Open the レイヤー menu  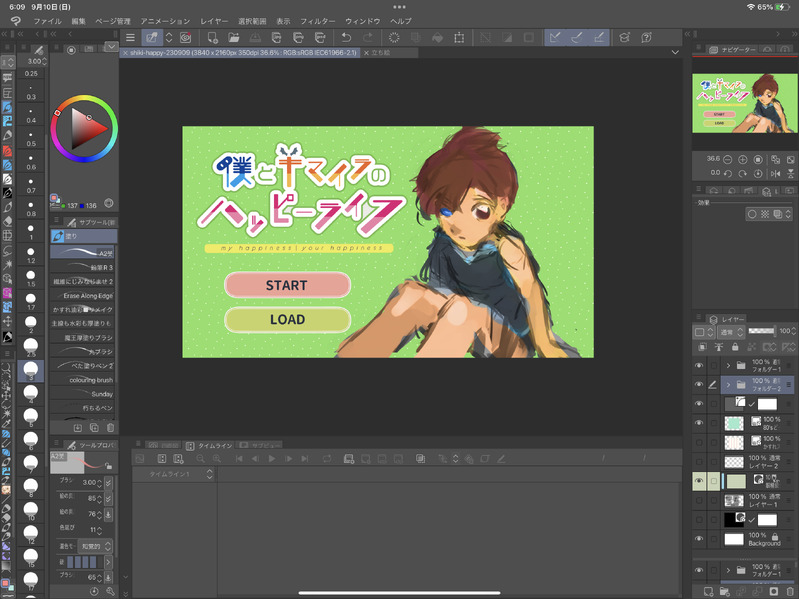[214, 21]
